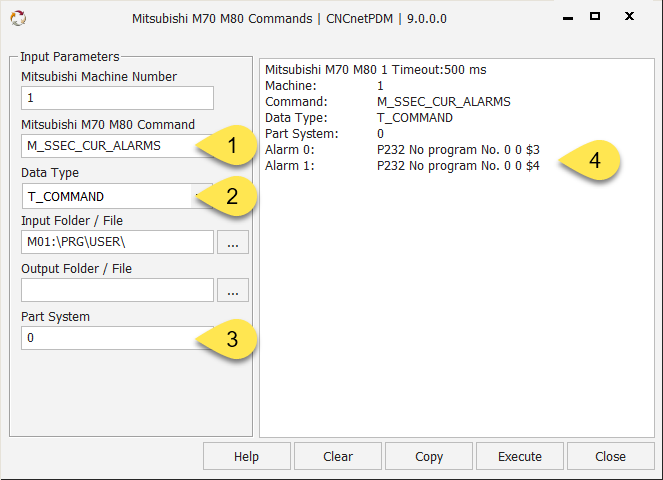
Task: Browse for Input Folder with ellipsis button
Action: (x=233, y=242)
